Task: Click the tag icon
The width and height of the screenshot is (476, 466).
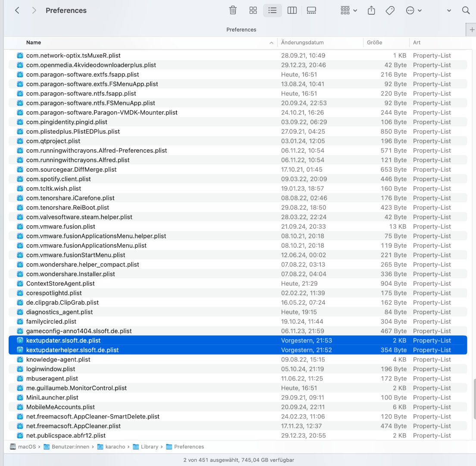Action: 390,10
